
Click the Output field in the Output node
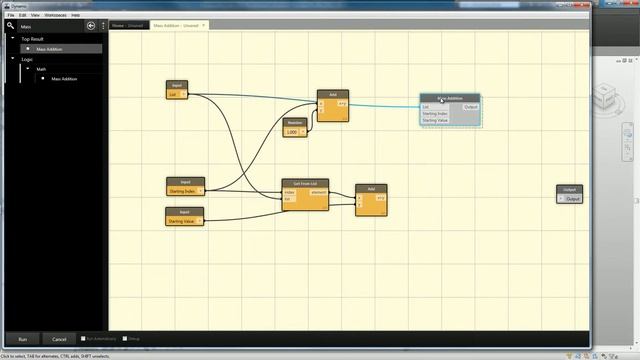(573, 199)
